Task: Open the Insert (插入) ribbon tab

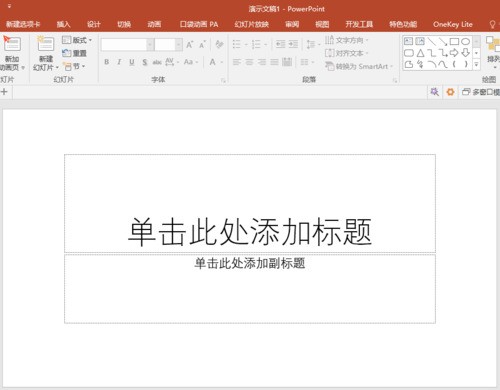Action: click(x=63, y=24)
